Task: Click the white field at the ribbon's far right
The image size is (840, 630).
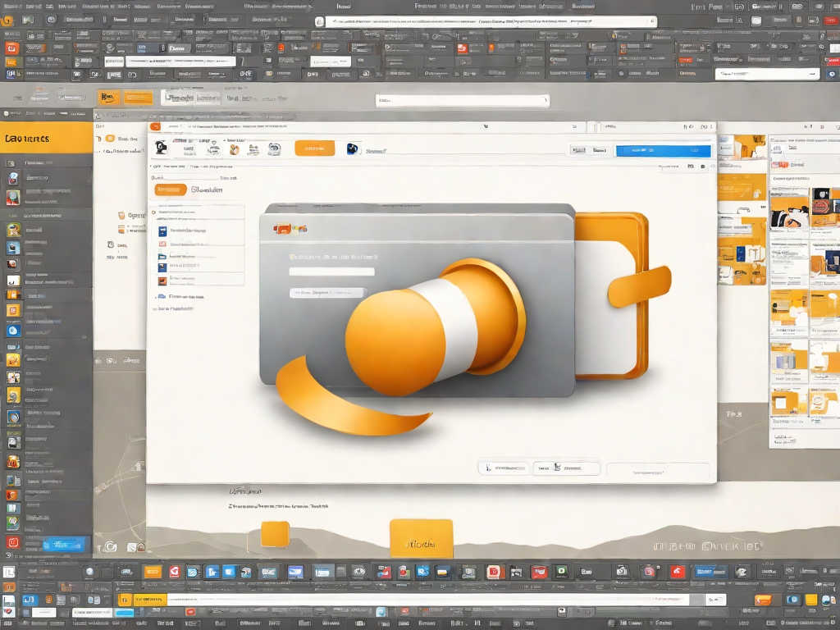Action: click(767, 74)
